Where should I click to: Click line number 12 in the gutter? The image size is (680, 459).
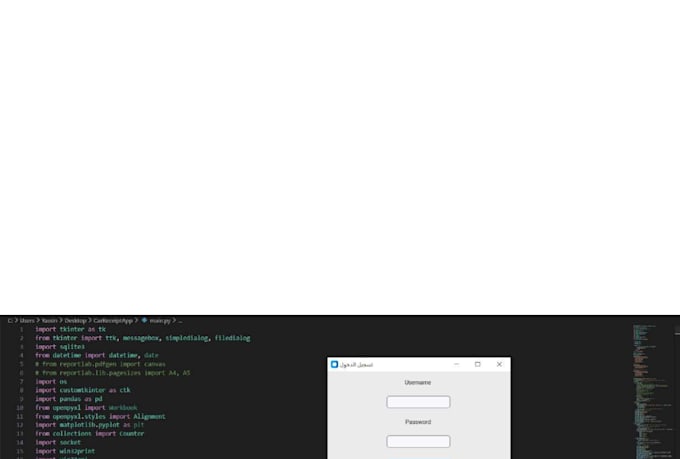coord(20,425)
